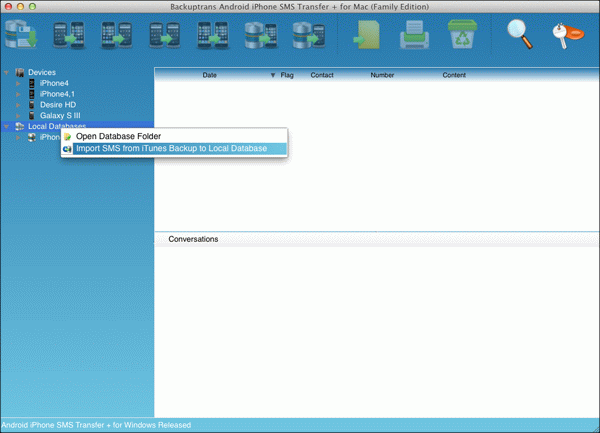Image resolution: width=600 pixels, height=433 pixels.
Task: Click the green recycle bin delete icon
Action: point(462,34)
